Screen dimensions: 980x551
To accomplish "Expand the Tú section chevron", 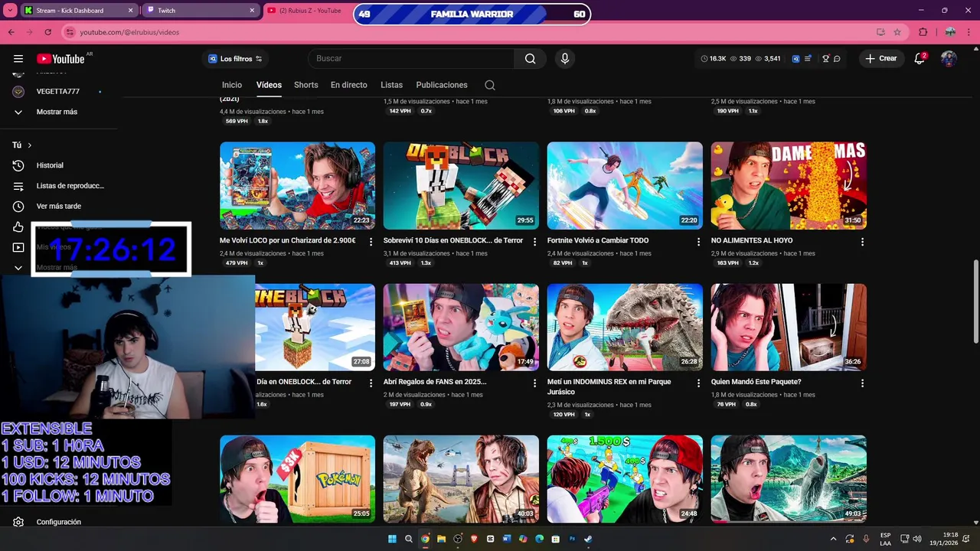I will click(29, 145).
